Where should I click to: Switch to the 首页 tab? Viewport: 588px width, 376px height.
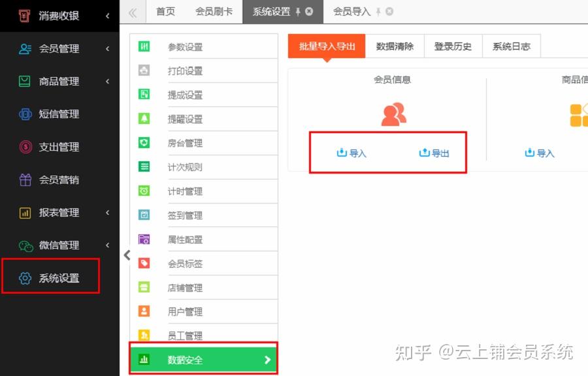point(165,12)
